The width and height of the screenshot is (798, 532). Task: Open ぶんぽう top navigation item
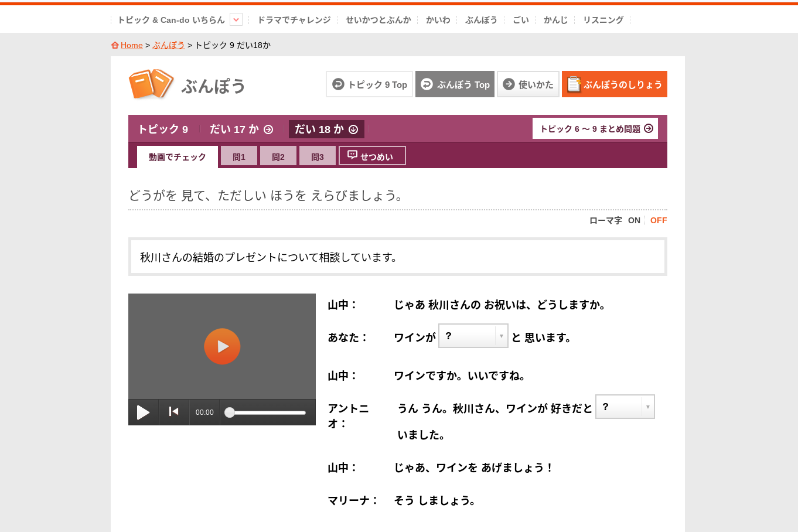tap(481, 20)
